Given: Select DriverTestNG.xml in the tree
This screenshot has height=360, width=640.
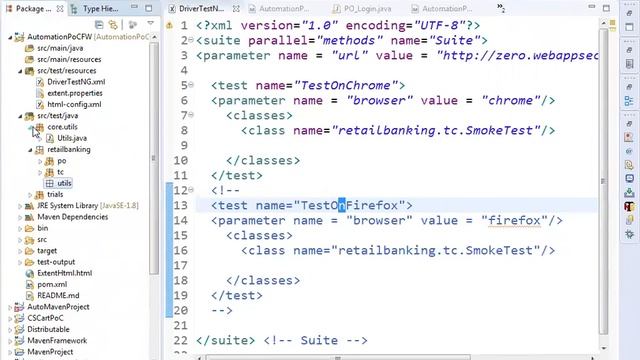Looking at the screenshot, I should [76, 82].
